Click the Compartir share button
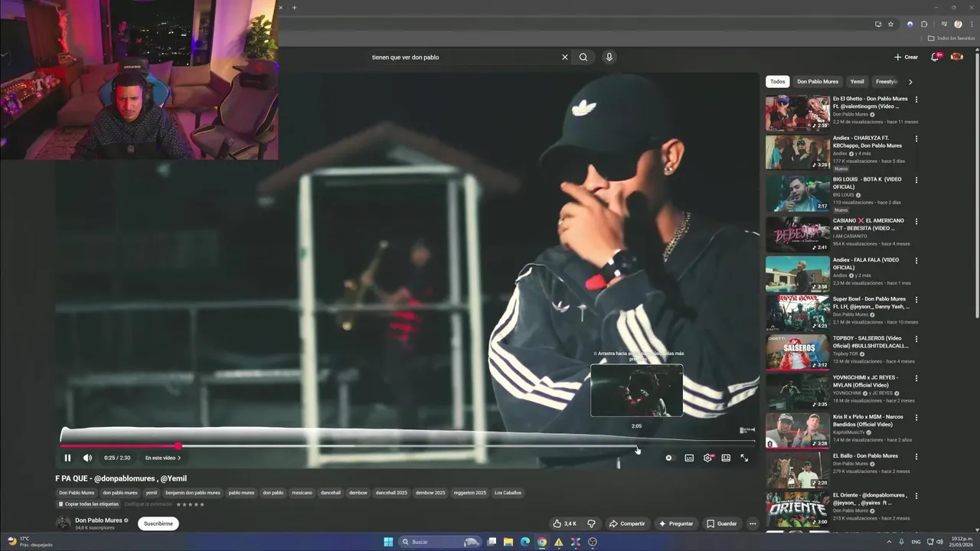The height and width of the screenshot is (551, 980). point(627,523)
